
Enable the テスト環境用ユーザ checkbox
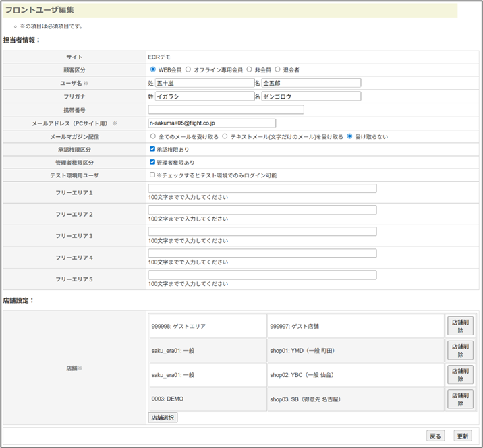[152, 175]
